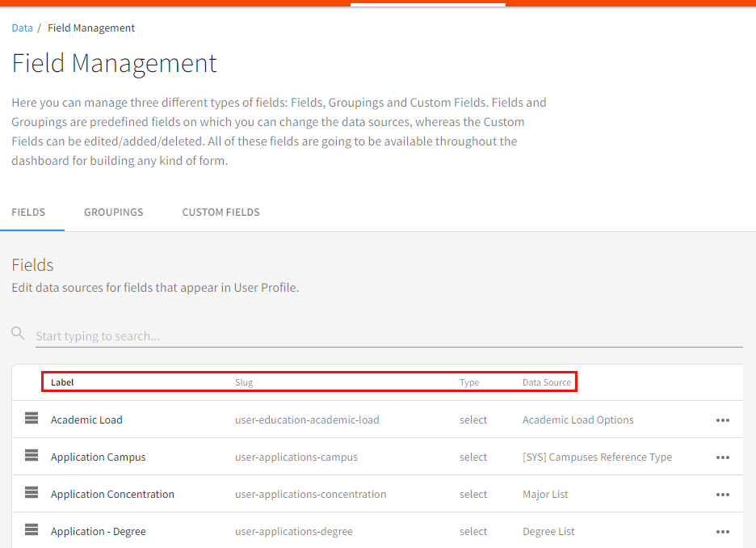The width and height of the screenshot is (756, 548).
Task: Select the Fields tab
Action: tap(28, 213)
